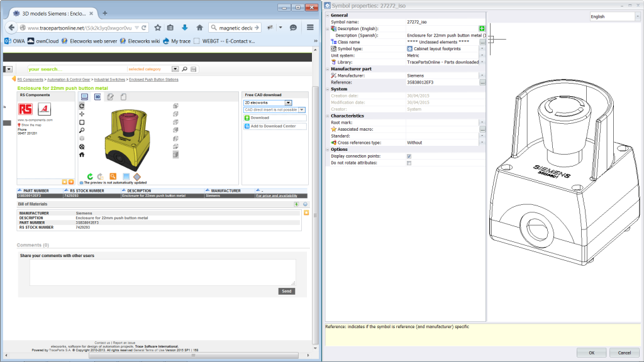Download Bill of Materials green icon
Screen dimensions: 644x362
point(296,204)
